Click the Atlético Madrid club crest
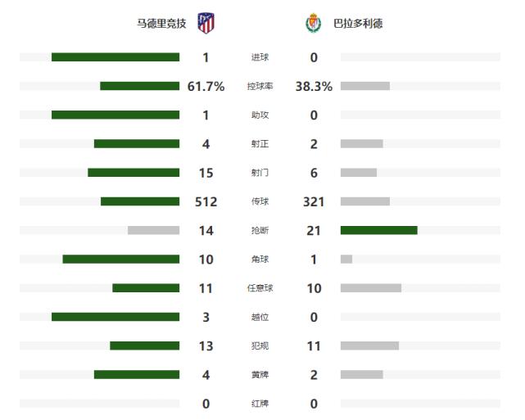Image resolution: width=525 pixels, height=420 pixels. [x=206, y=23]
